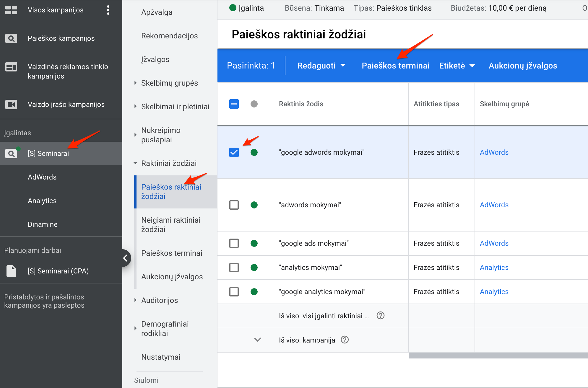Click the three-dot menu beside Visos kampanijos
Viewport: 588px width, 388px height.
[108, 10]
